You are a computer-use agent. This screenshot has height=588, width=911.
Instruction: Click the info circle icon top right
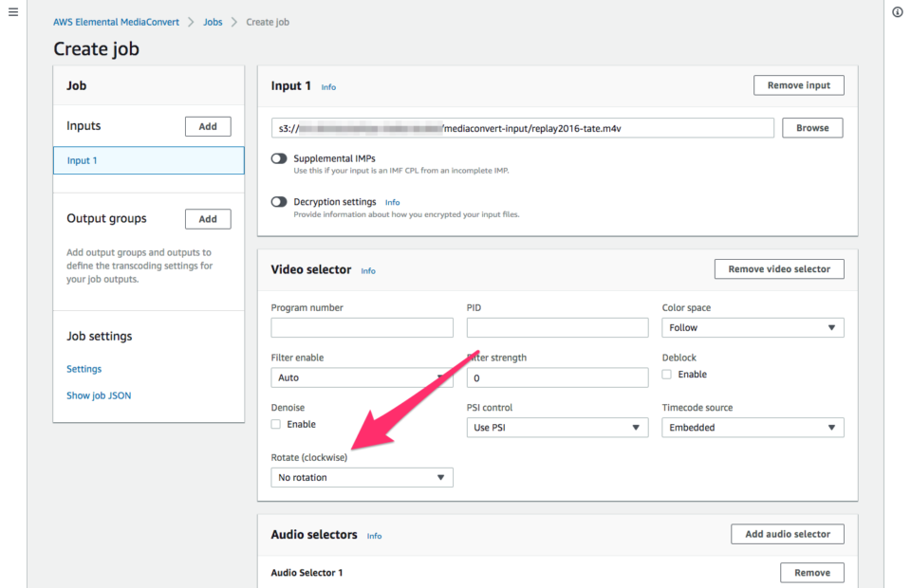pos(897,11)
